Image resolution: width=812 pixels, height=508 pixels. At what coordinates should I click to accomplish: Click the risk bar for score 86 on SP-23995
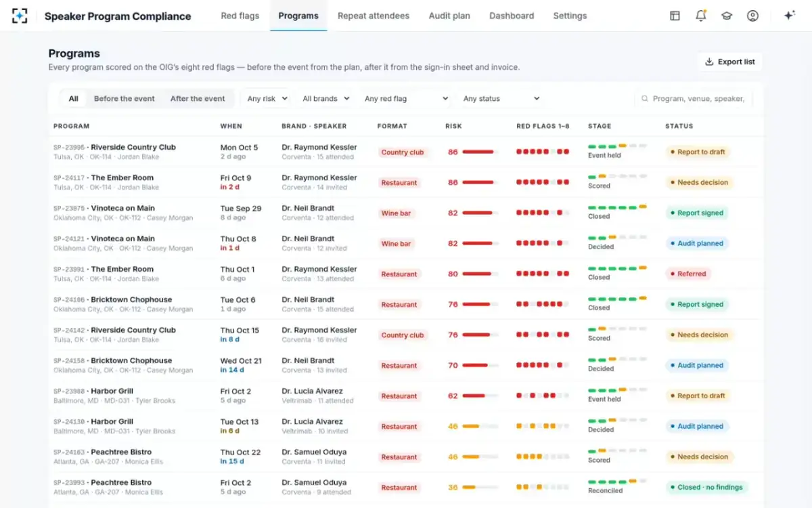[x=480, y=152]
